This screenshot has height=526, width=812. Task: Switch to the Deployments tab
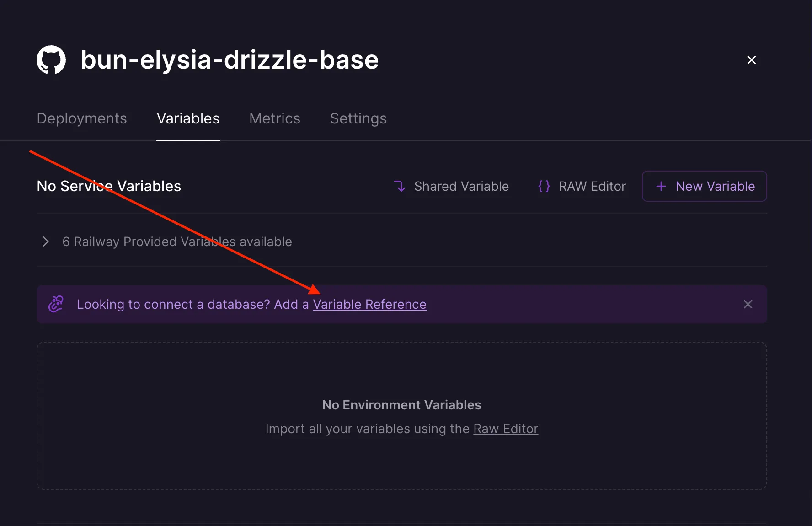coord(82,118)
